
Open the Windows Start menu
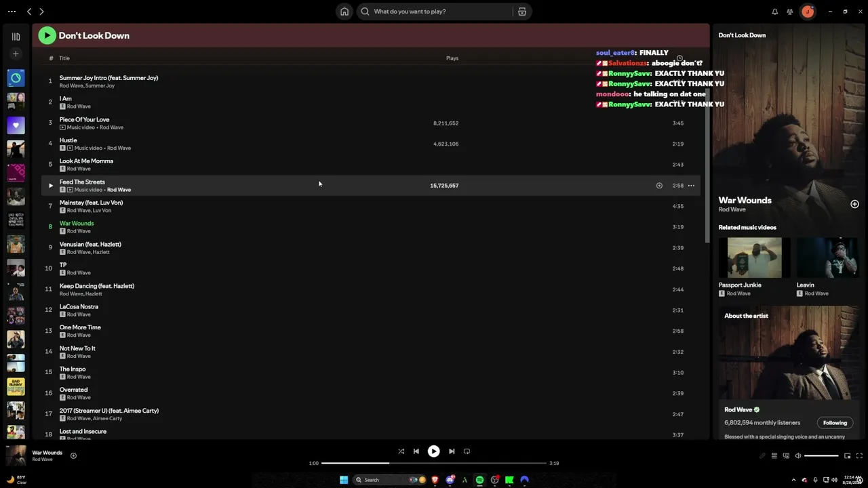(x=344, y=480)
